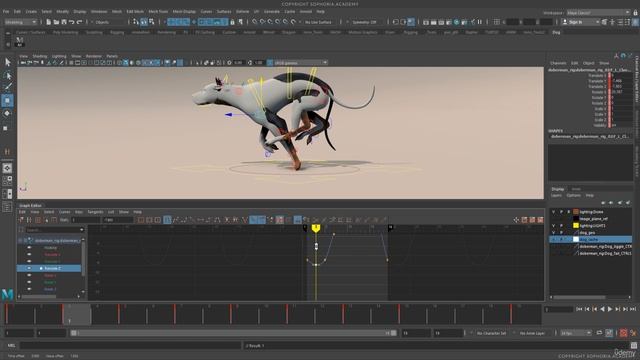Open the Sign In dropdown
The width and height of the screenshot is (640, 360).
pos(580,22)
